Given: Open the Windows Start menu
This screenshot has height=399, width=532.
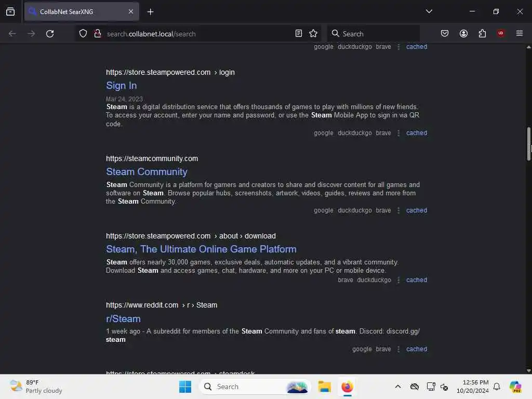Looking at the screenshot, I should point(185,387).
